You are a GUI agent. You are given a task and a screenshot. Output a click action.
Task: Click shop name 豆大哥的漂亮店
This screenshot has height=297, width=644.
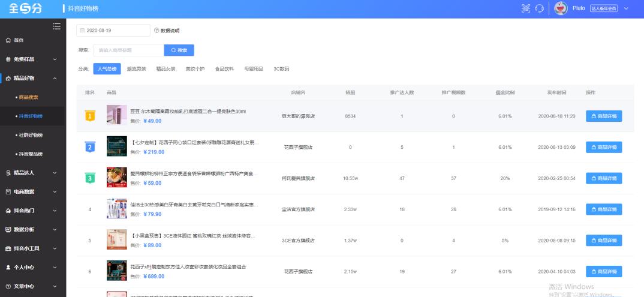click(x=298, y=116)
